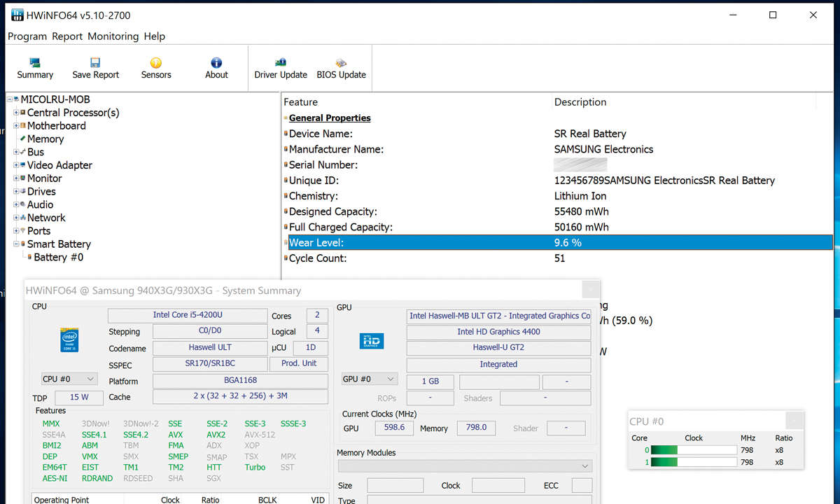
Task: Select the Manufacturer Name row
Action: point(558,149)
